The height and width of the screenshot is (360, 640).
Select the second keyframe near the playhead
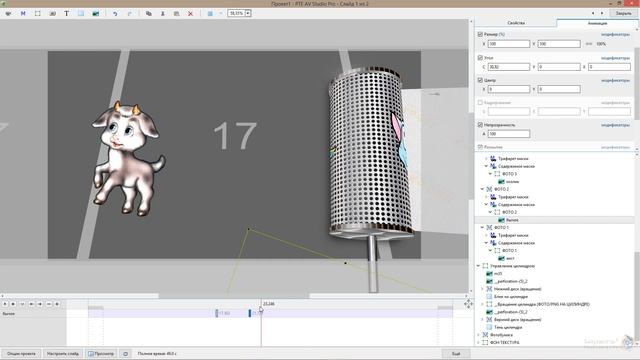pyautogui.click(x=250, y=313)
